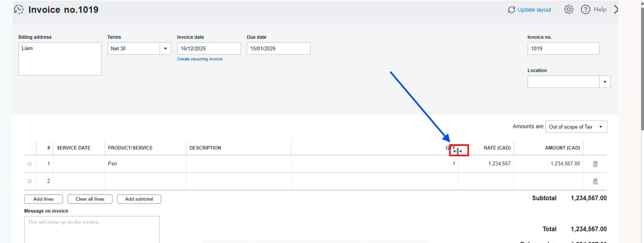Click the Help question mark icon
Viewport: 644px width, 243px height.
click(x=585, y=10)
